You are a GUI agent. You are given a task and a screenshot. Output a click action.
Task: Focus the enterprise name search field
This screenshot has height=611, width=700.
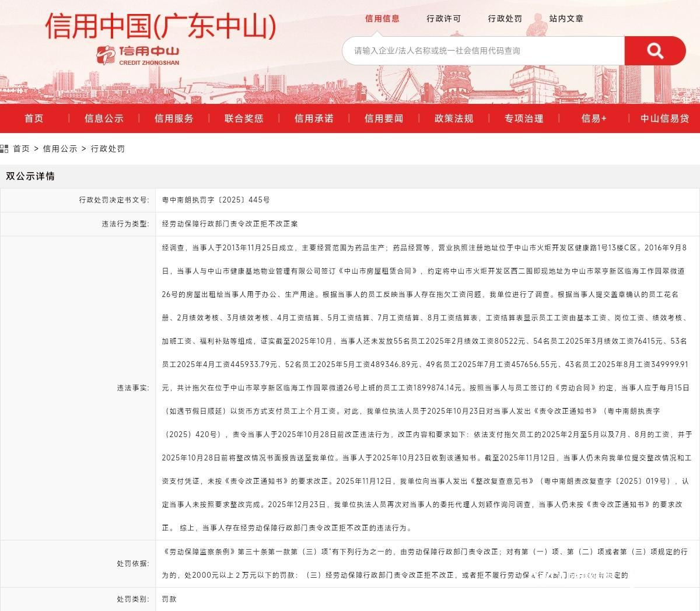tap(483, 51)
